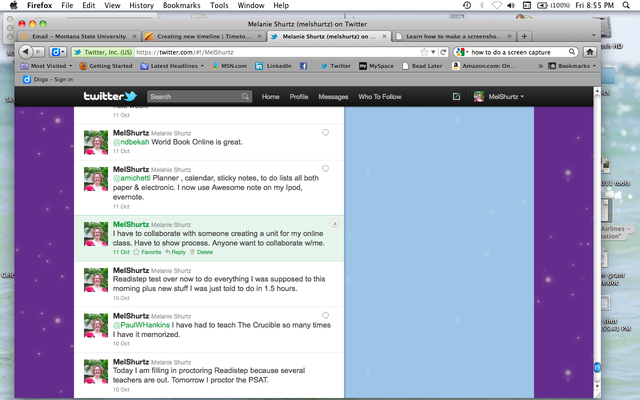
Task: Open details arrow on the collaborate tweet
Action: (x=334, y=224)
